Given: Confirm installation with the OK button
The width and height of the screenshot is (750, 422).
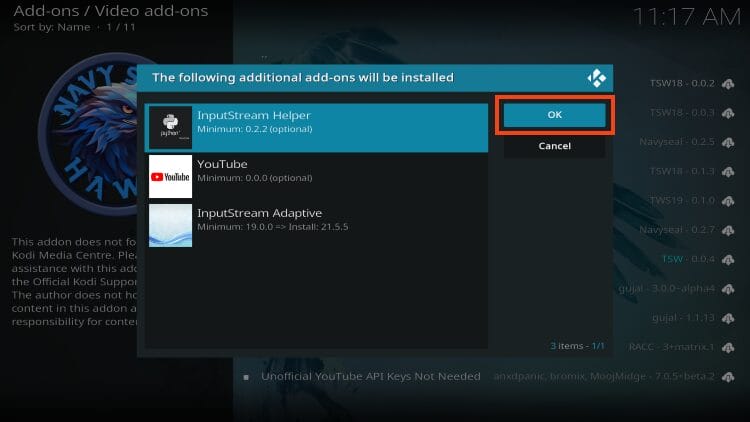Looking at the screenshot, I should pos(554,115).
